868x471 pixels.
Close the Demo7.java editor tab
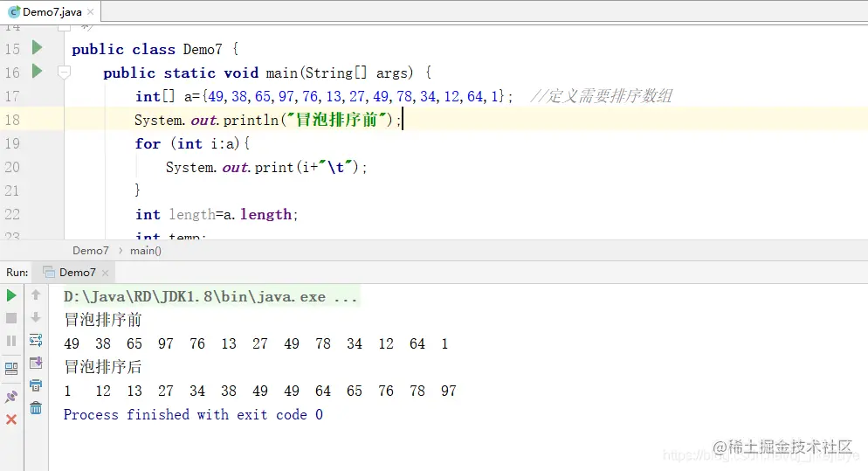(x=90, y=11)
